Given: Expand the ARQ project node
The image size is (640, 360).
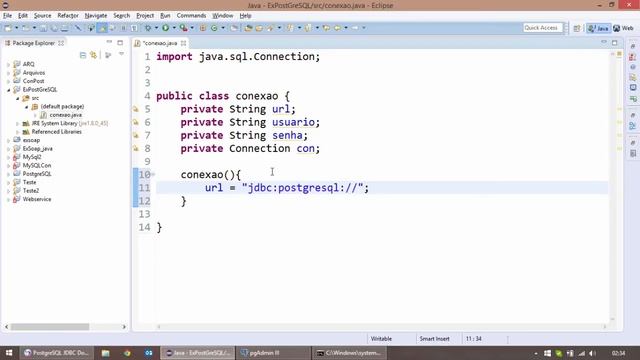Looking at the screenshot, I should pos(9,64).
